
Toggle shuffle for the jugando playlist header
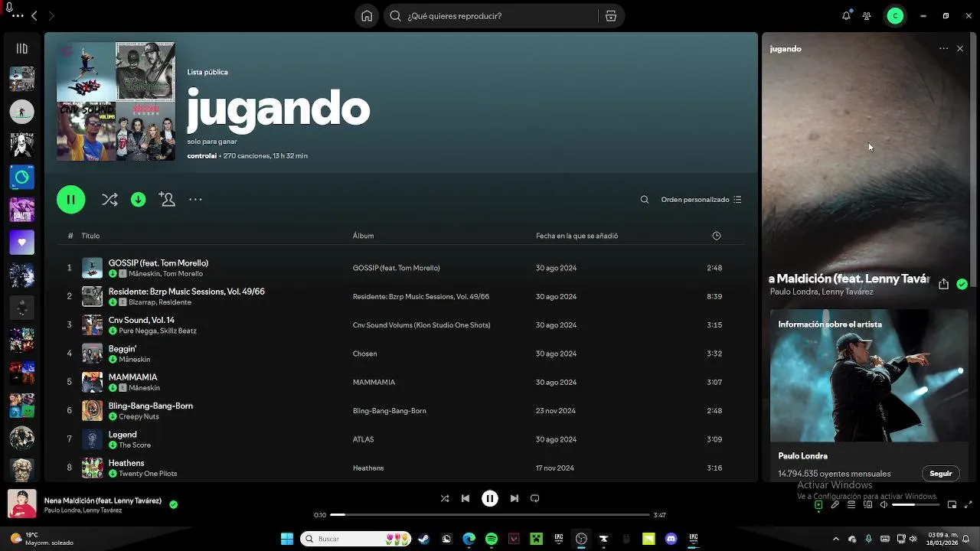[x=109, y=200]
